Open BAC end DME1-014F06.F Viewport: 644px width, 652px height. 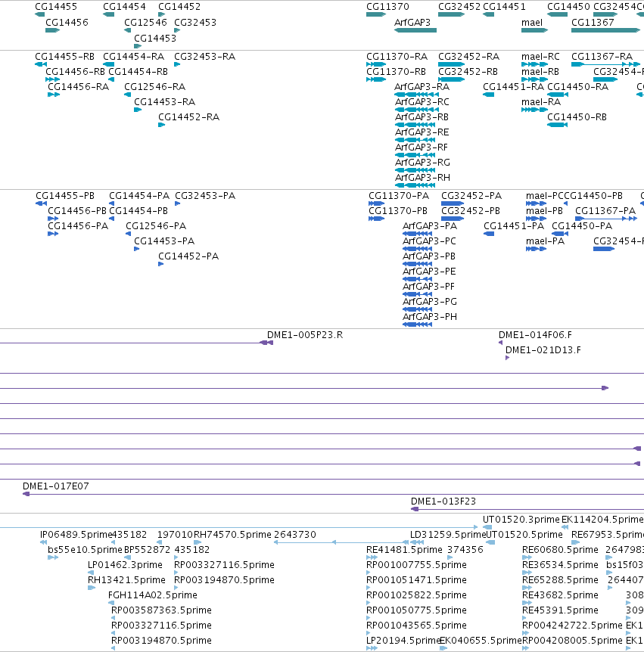(500, 343)
